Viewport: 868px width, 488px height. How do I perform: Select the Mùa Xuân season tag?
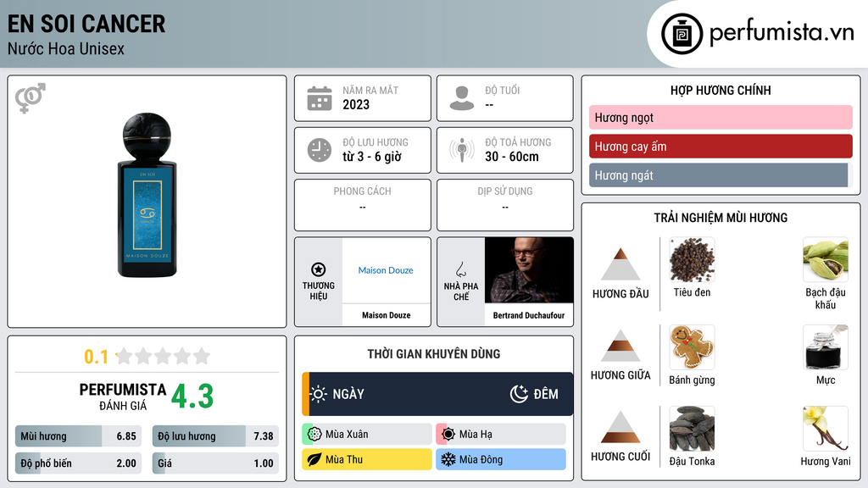tap(366, 435)
